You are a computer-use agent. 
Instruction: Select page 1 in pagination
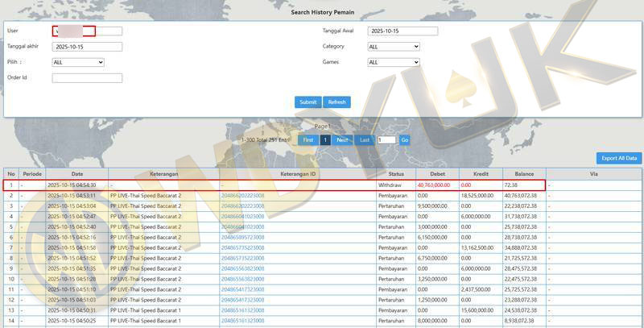(325, 139)
